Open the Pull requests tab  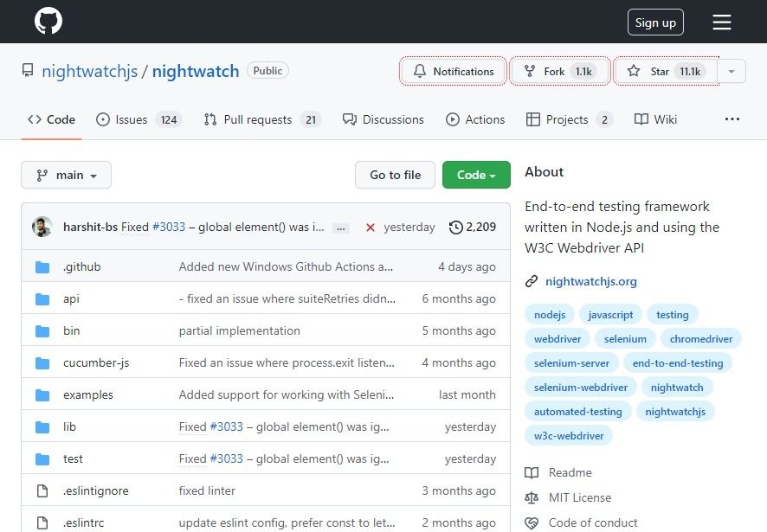pyautogui.click(x=262, y=119)
